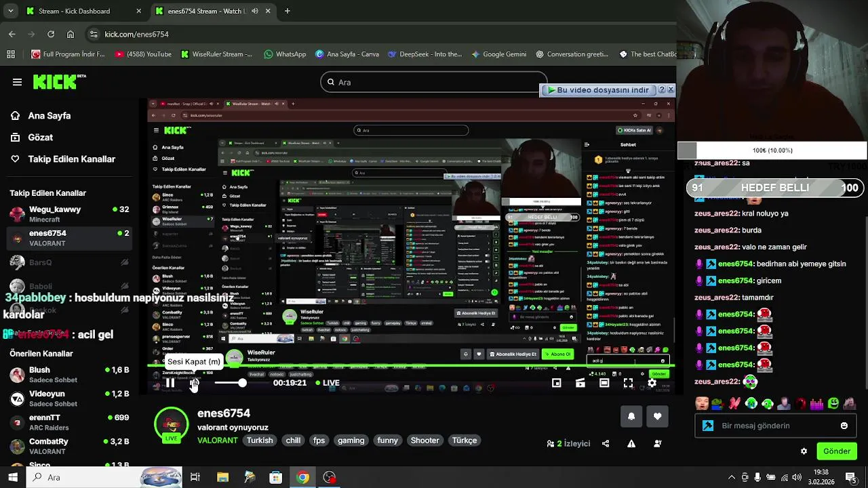Open the player settings gear
The height and width of the screenshot is (488, 868).
[652, 383]
